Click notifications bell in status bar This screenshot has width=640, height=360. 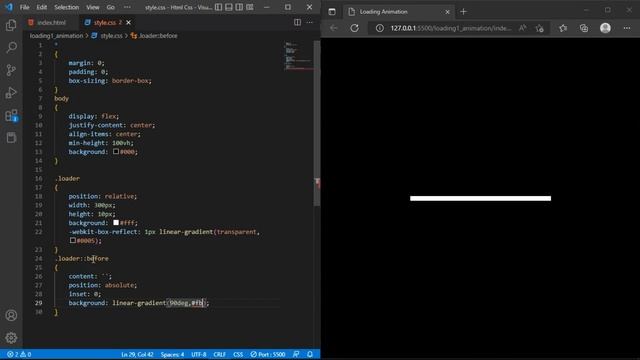pyautogui.click(x=310, y=354)
